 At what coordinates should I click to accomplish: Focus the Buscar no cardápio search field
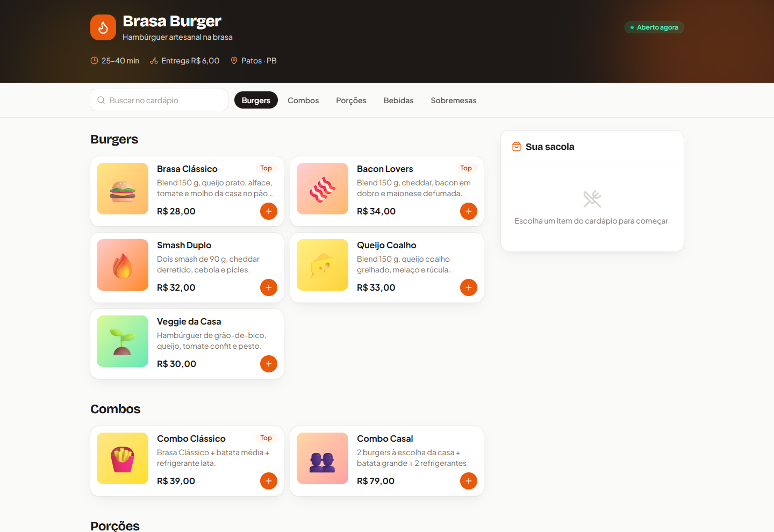(x=159, y=100)
